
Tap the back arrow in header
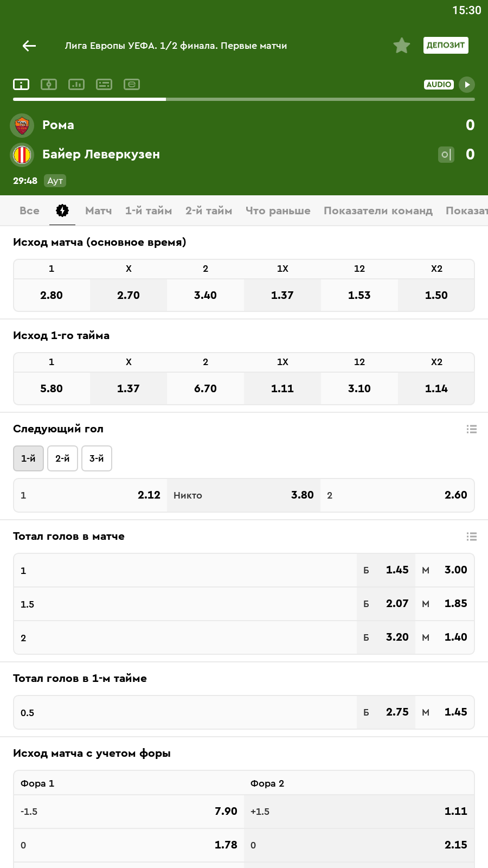[x=29, y=46]
